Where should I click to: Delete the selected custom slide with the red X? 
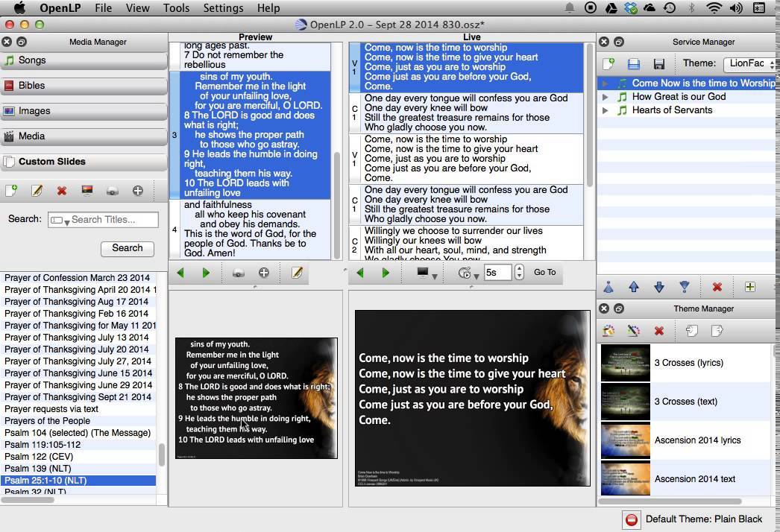click(62, 191)
